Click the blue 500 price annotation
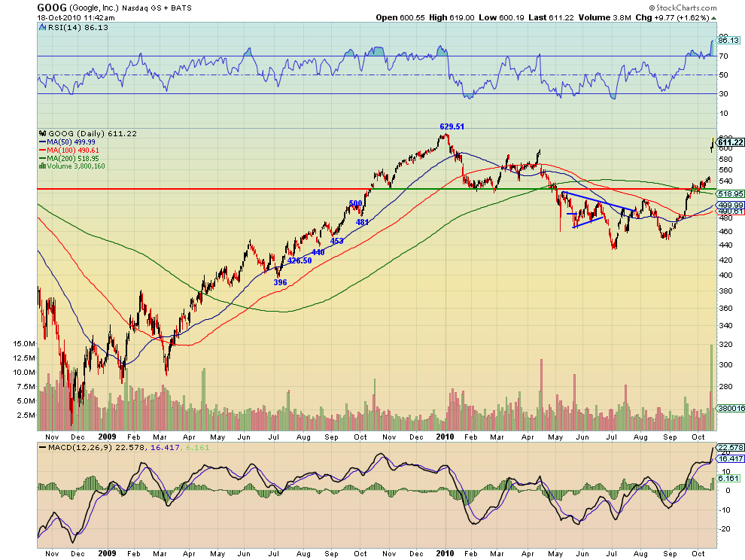The image size is (745, 560). (355, 203)
